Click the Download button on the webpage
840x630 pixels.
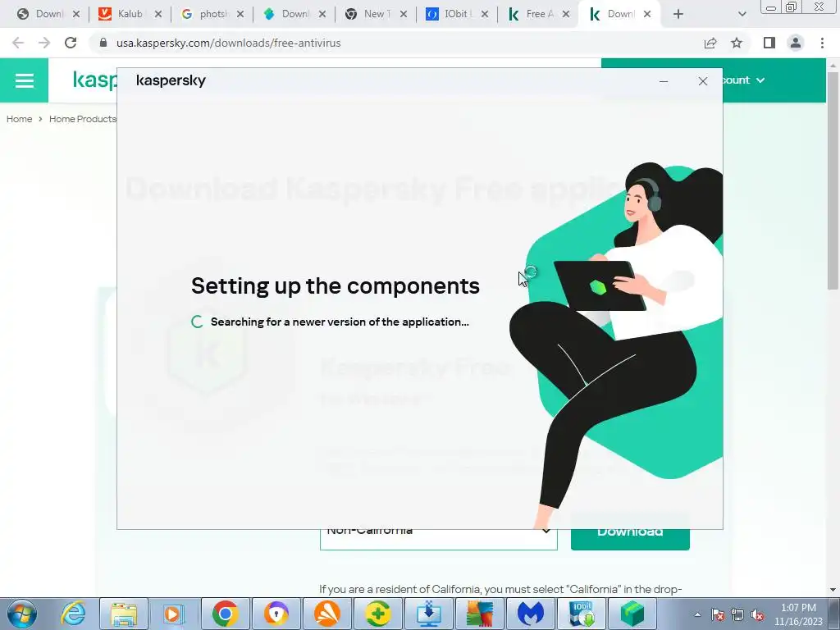pyautogui.click(x=630, y=539)
